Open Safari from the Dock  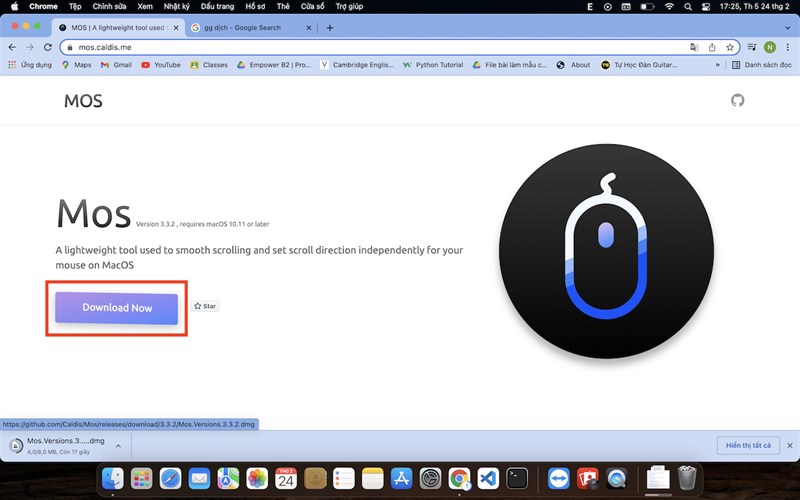click(x=170, y=479)
